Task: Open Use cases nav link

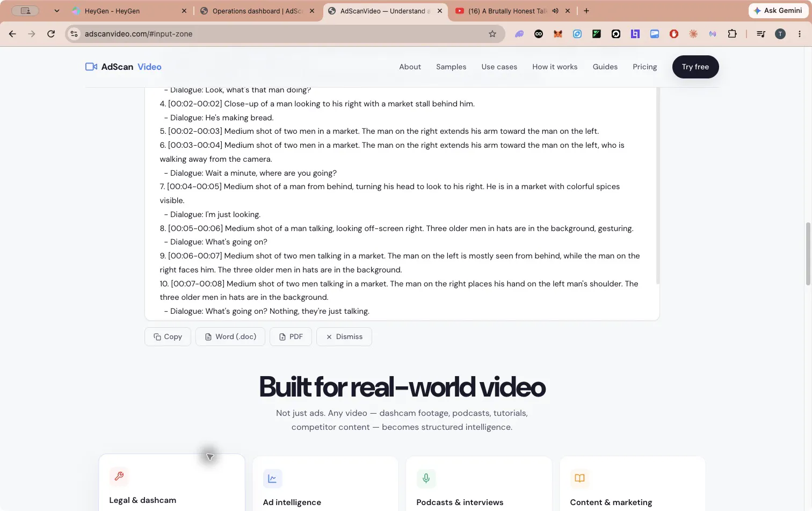Action: coord(499,67)
